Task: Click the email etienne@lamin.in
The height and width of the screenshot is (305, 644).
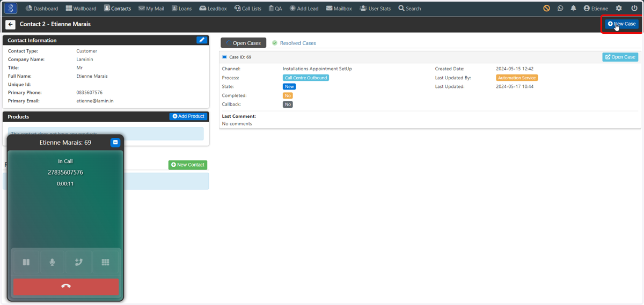Action: coord(95,101)
